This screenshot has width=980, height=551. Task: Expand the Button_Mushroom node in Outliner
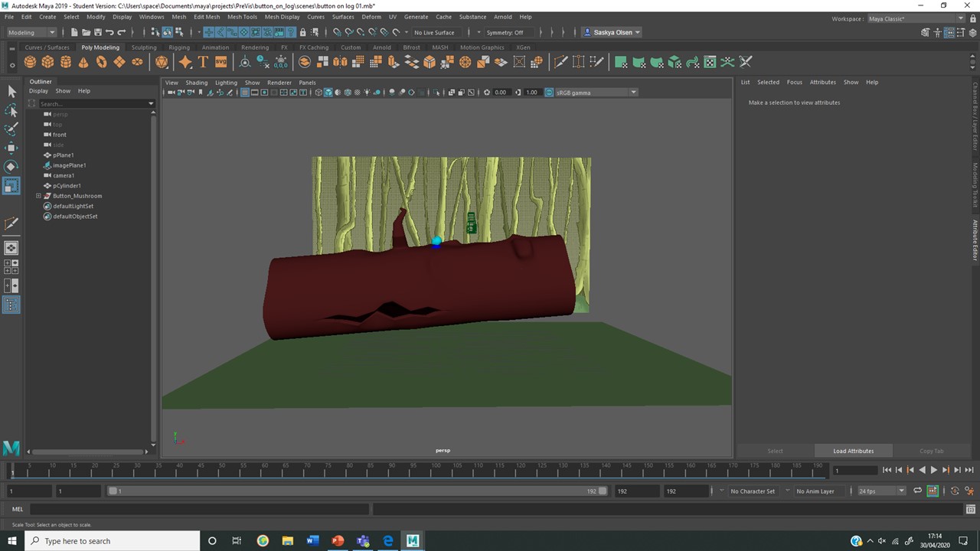click(38, 196)
